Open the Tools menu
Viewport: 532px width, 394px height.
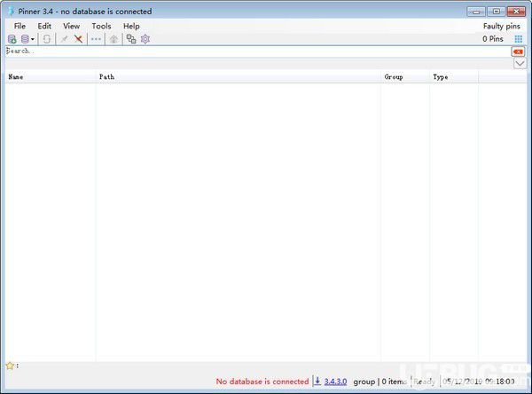point(101,26)
